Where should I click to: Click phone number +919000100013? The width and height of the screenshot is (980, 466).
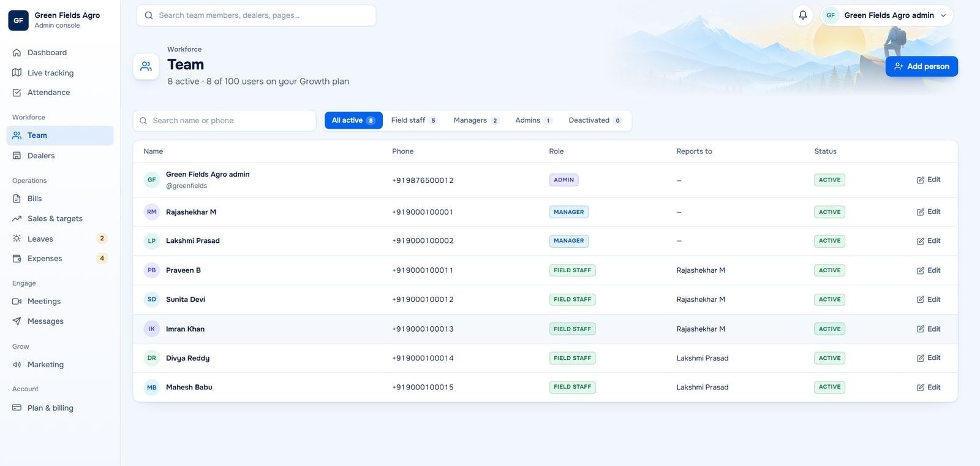pyautogui.click(x=423, y=329)
